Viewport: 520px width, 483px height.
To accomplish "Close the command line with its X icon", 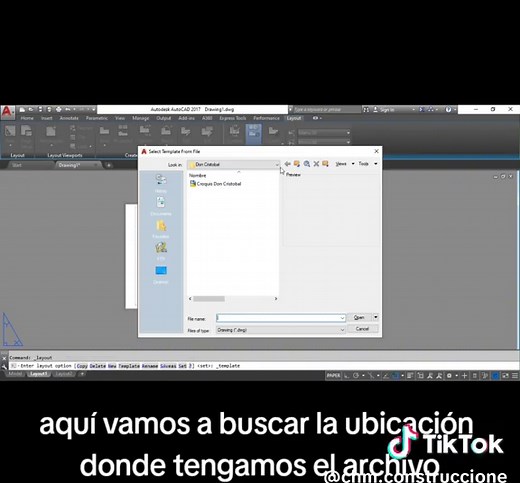I will coord(4,358).
